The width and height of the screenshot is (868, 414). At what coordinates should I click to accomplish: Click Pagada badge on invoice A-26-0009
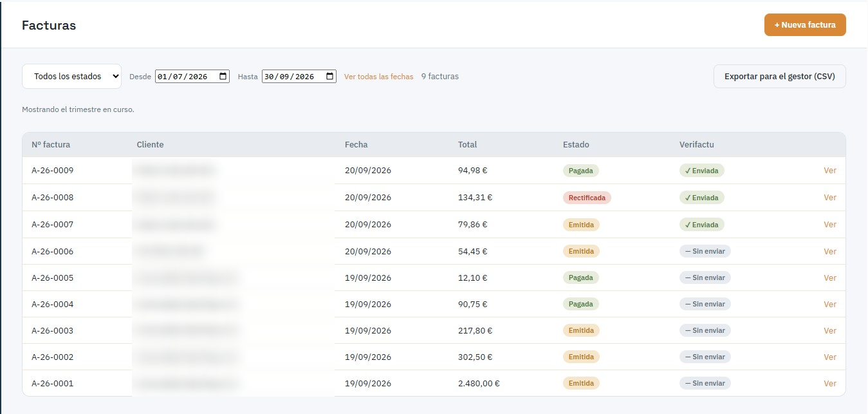click(581, 171)
